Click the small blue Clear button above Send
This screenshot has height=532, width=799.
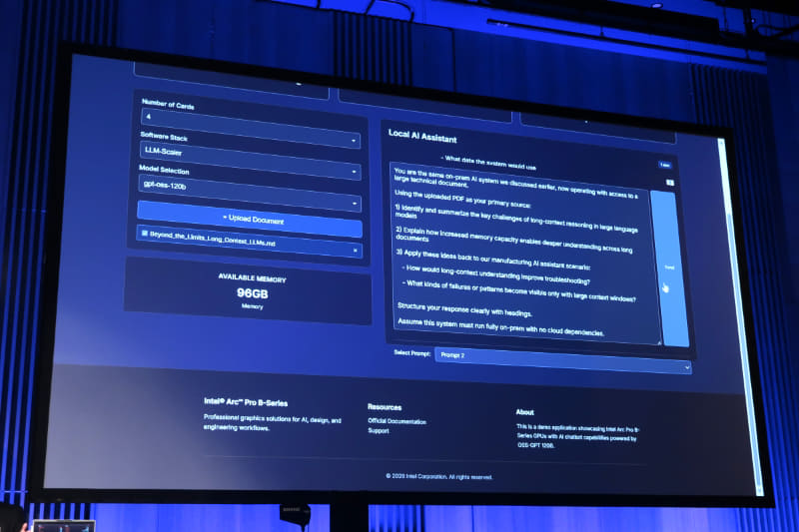point(664,165)
